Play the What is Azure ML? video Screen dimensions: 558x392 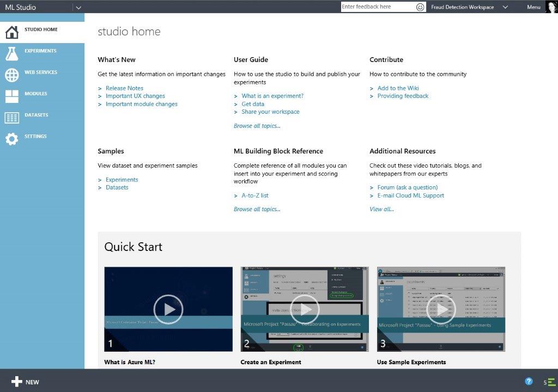point(168,309)
